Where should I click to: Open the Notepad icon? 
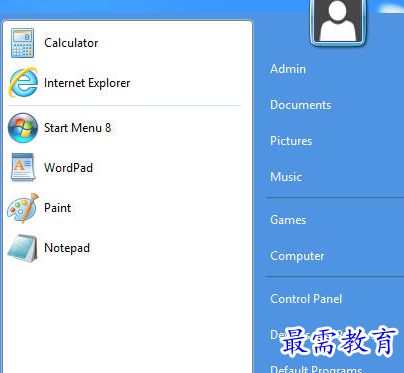pos(22,248)
